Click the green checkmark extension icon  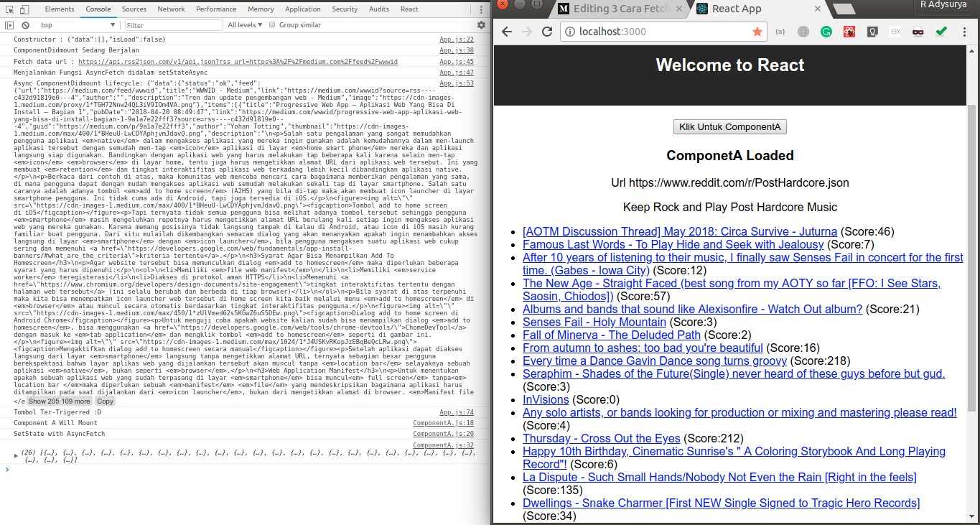[x=941, y=31]
